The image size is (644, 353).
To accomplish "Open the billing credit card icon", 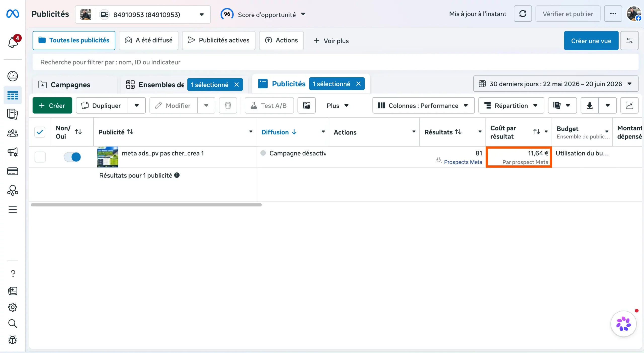I will 13,171.
